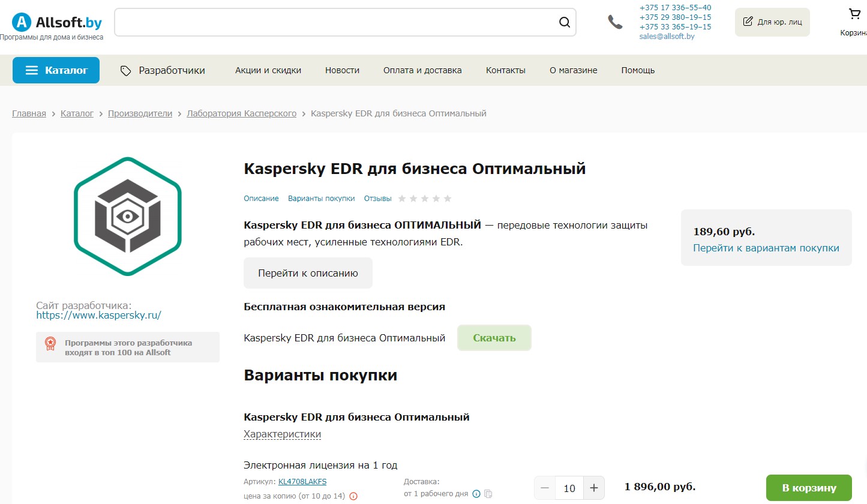Open Оплата и доставка page
867x504 pixels.
[422, 70]
